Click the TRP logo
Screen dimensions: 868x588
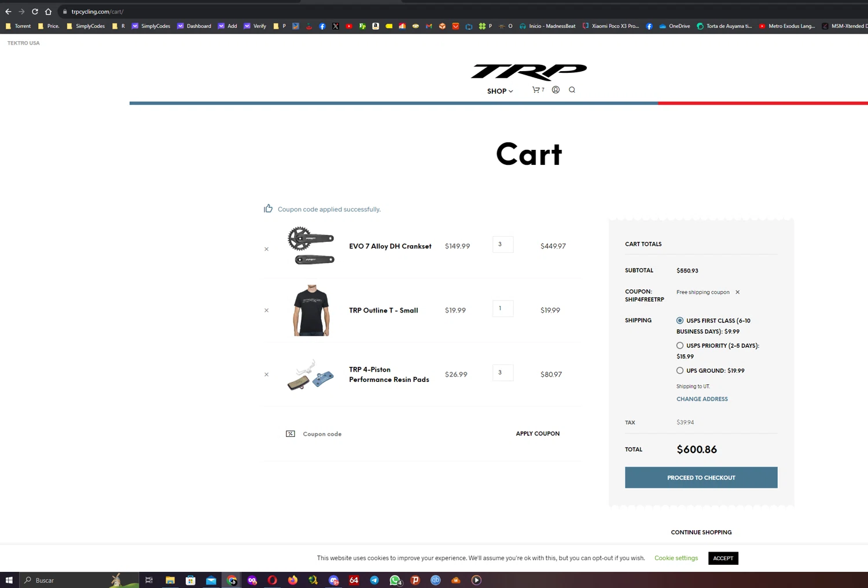point(529,72)
